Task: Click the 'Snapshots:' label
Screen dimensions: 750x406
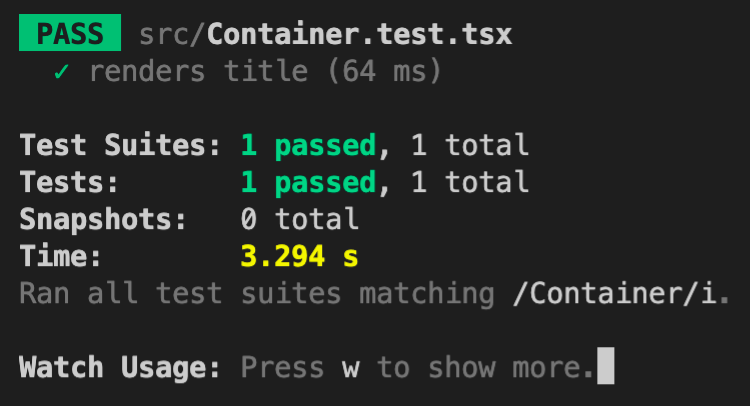Action: (103, 220)
